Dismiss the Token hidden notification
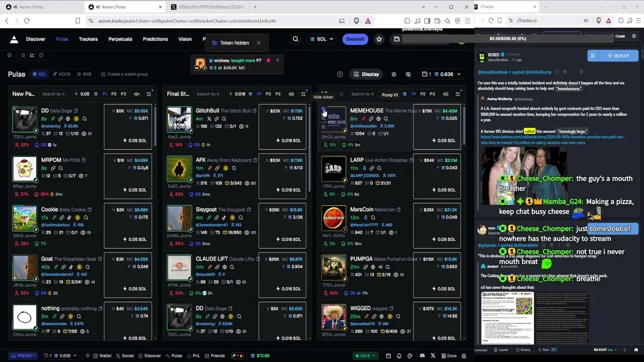644x362 pixels. pos(259,43)
